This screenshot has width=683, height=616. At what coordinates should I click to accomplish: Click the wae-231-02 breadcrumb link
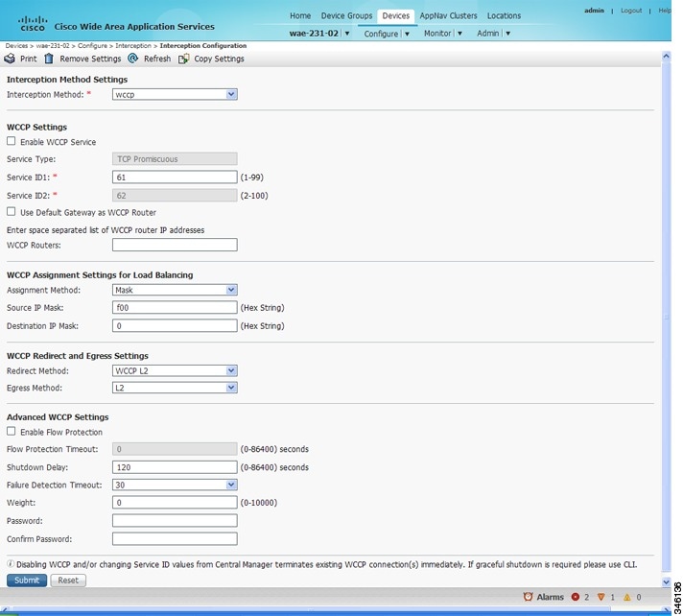tap(53, 46)
